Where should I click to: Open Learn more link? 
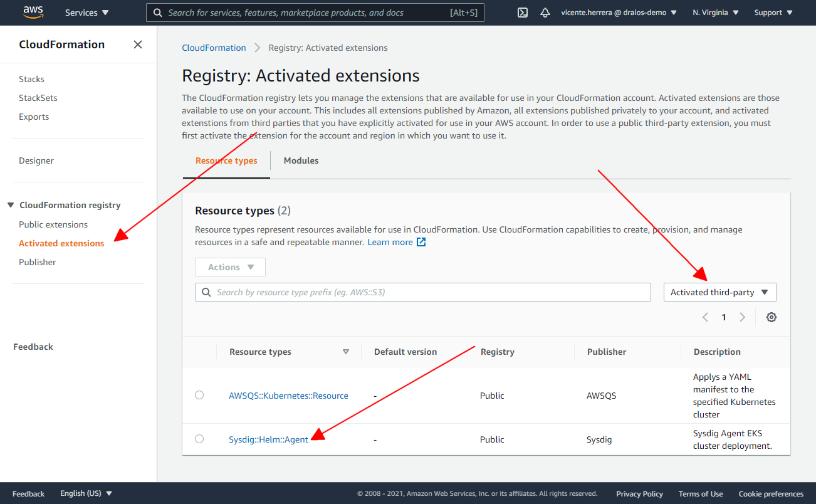coord(390,242)
